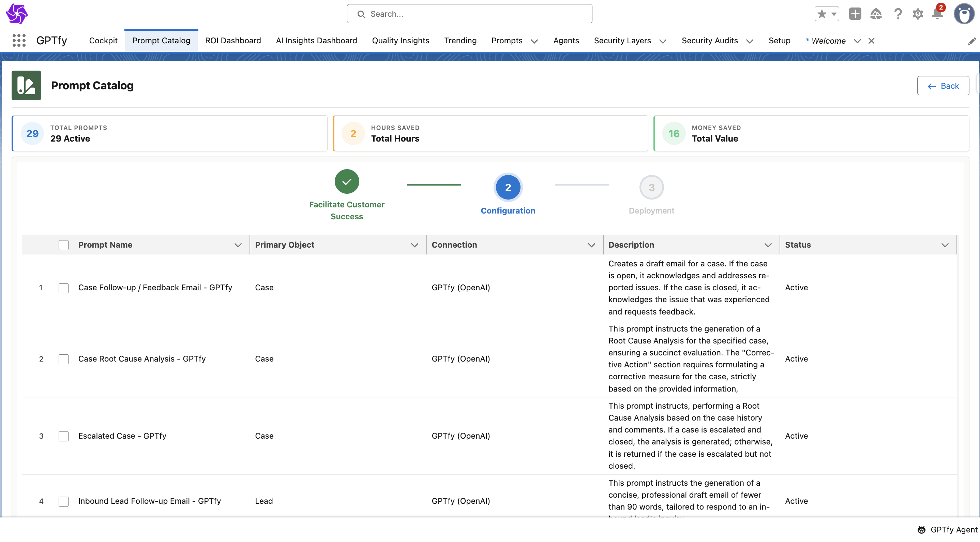This screenshot has height=542, width=980.
Task: Click the notifications bell icon
Action: click(937, 14)
